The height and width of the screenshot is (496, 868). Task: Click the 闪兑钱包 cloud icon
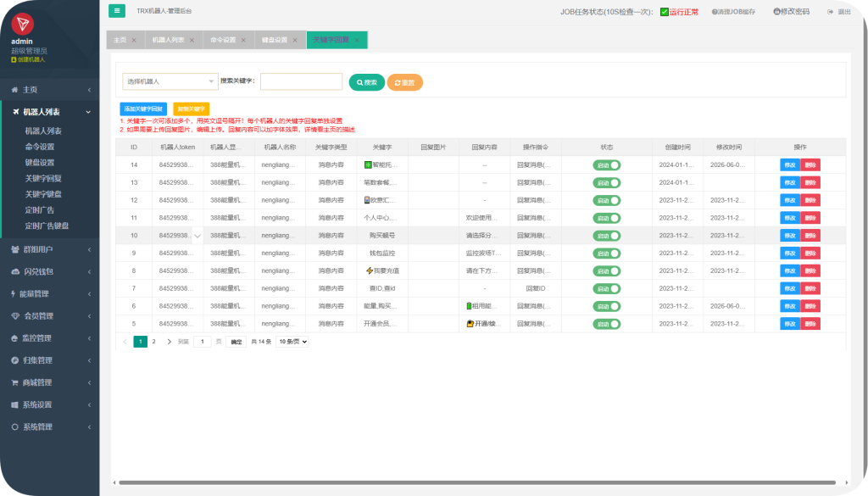(x=15, y=272)
